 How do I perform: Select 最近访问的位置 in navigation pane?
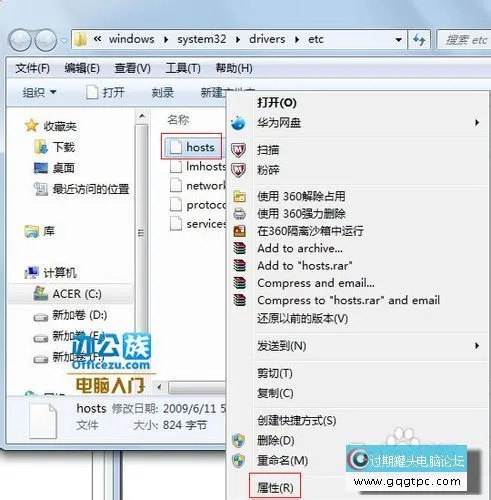pos(81,189)
